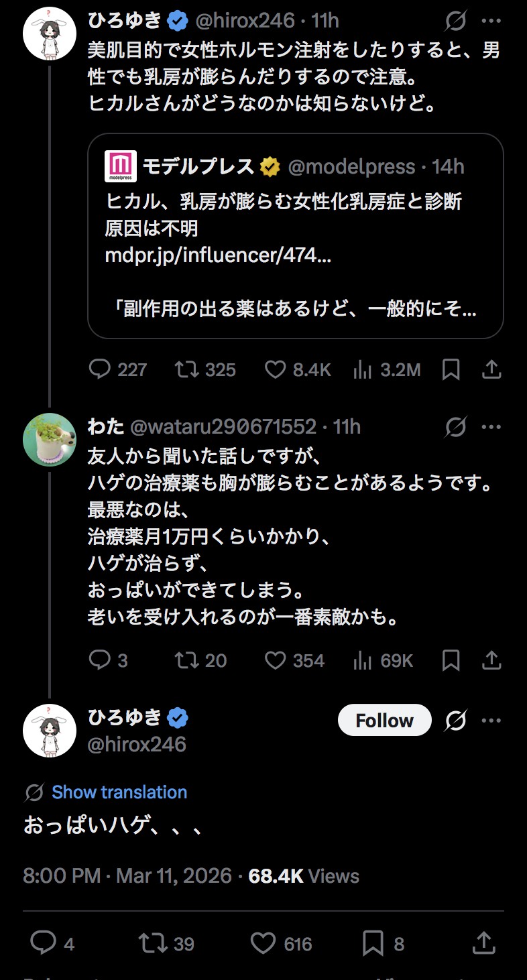The height and width of the screenshot is (980, 527).
Task: Show translation of main post
Action: [x=119, y=792]
